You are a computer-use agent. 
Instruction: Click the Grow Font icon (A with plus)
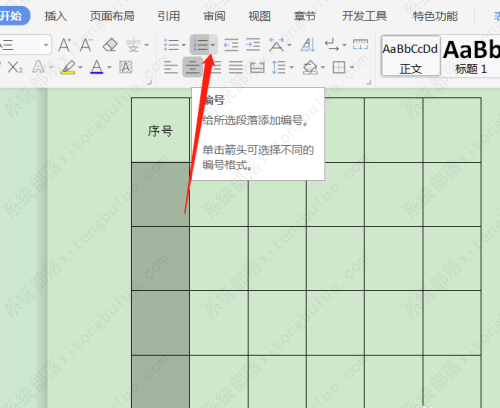65,45
